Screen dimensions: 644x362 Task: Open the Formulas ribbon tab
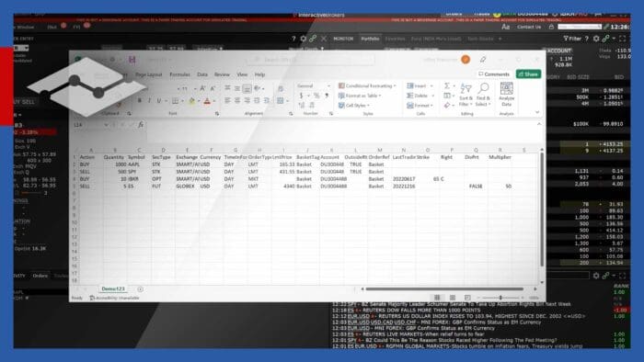coord(180,74)
